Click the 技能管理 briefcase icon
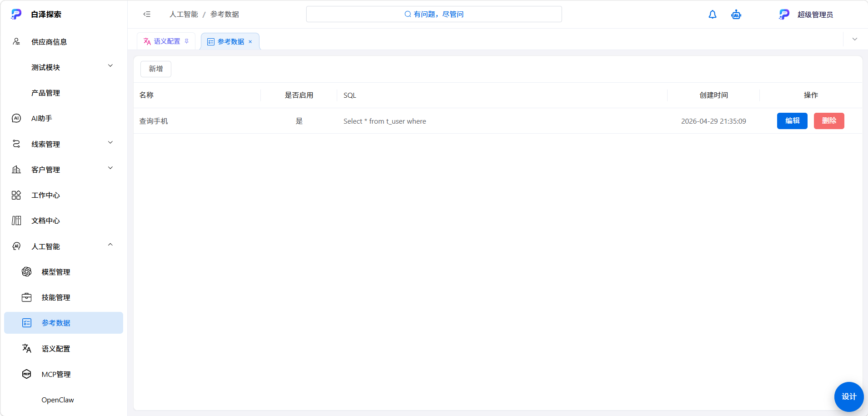Image resolution: width=868 pixels, height=416 pixels. tap(27, 297)
